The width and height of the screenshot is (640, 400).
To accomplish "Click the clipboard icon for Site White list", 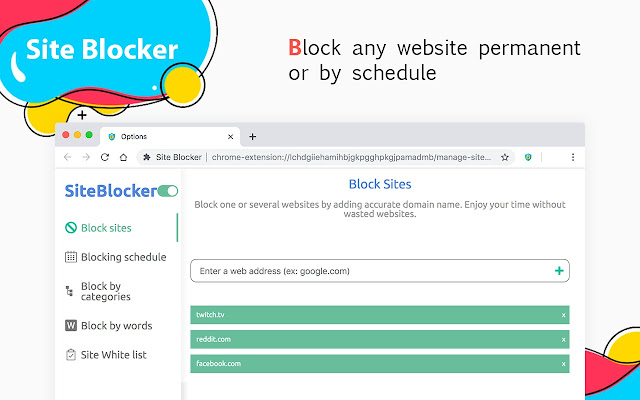I will [71, 355].
